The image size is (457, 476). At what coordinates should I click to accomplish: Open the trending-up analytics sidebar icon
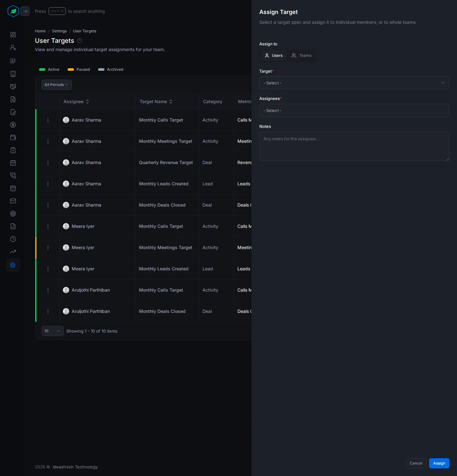click(13, 252)
